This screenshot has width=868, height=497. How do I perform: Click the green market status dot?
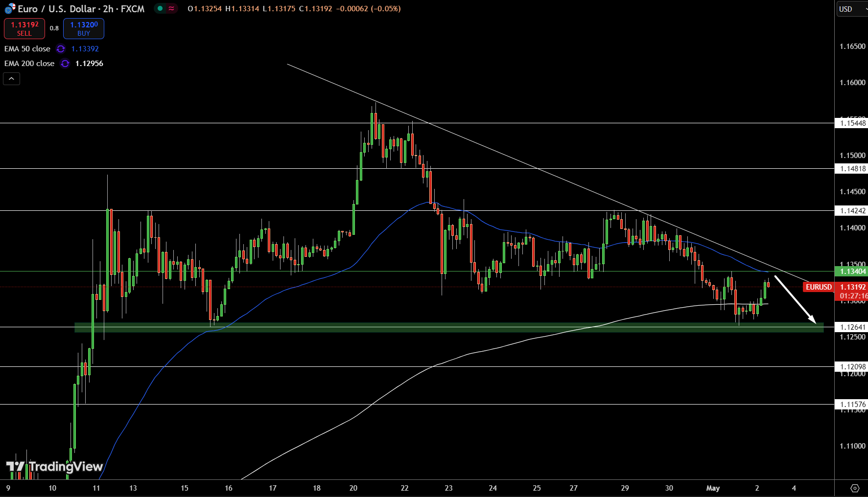click(160, 8)
